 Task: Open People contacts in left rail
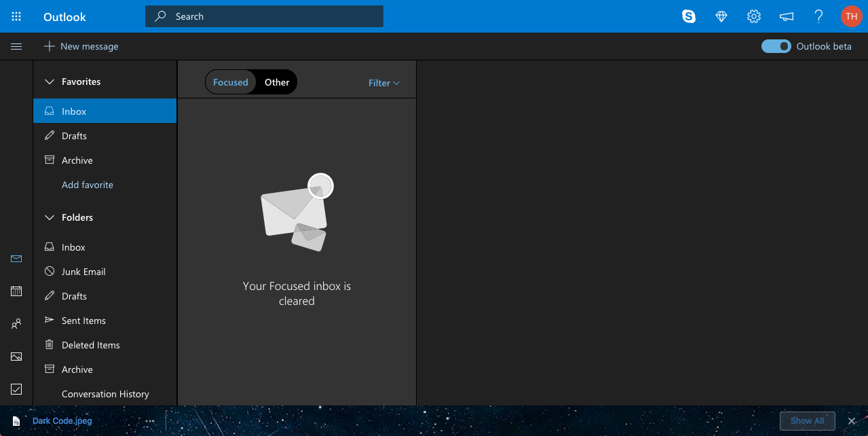[16, 324]
